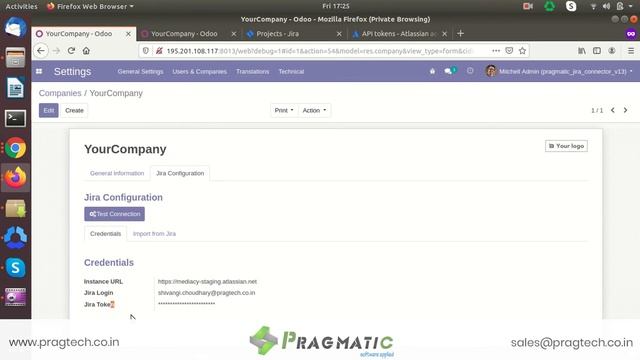Launch Google Chrome from dock
640x360 pixels.
(16, 148)
